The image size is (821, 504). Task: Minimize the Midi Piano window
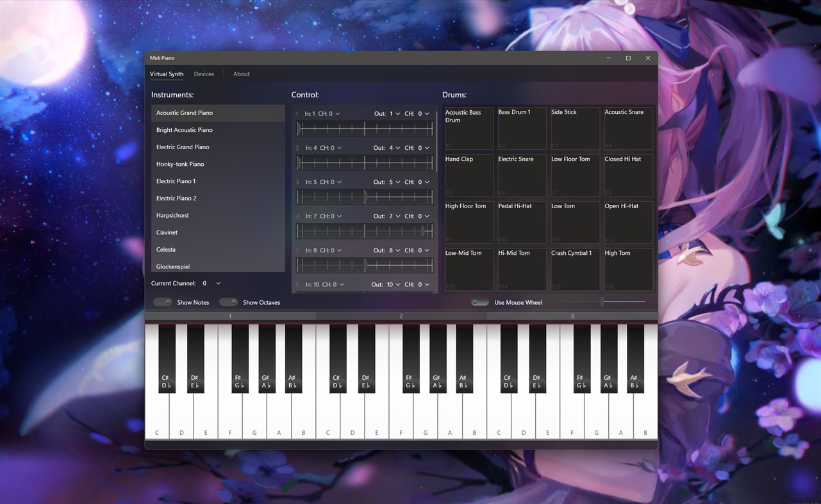coord(608,58)
